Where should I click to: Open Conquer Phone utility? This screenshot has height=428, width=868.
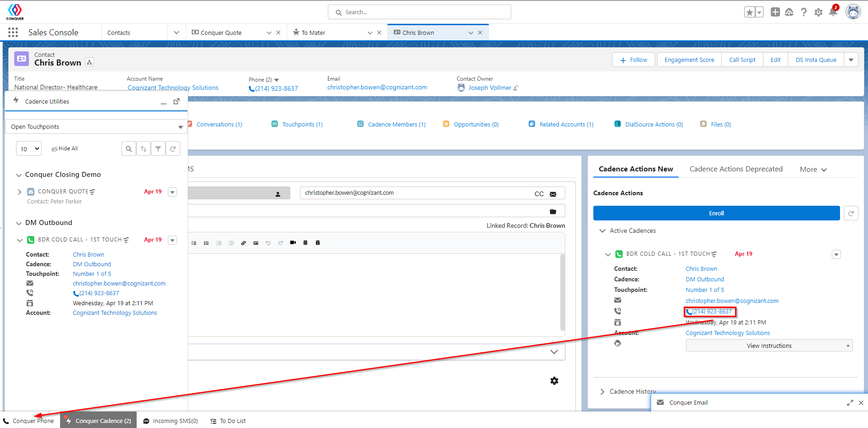pyautogui.click(x=28, y=421)
